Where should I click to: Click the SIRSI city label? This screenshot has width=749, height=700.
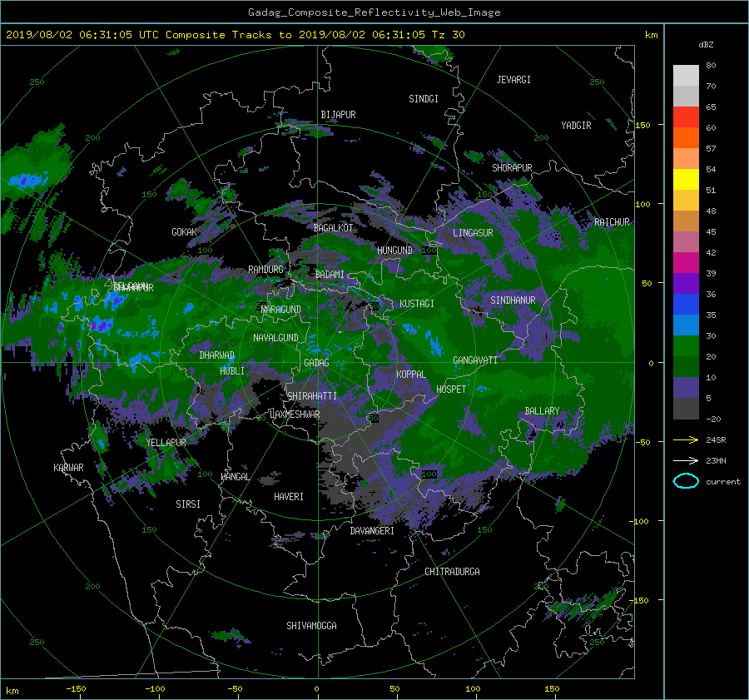(x=188, y=504)
